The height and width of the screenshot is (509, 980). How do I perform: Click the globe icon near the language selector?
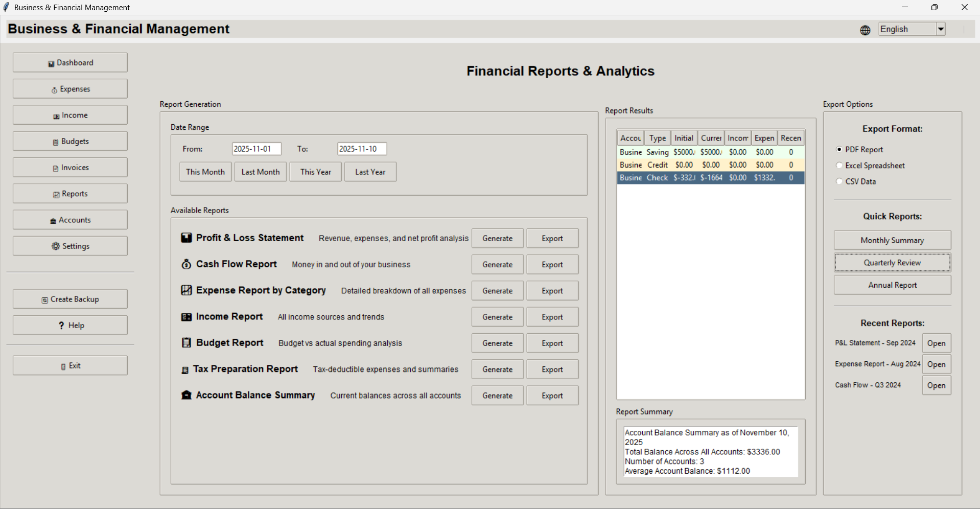[x=865, y=30]
